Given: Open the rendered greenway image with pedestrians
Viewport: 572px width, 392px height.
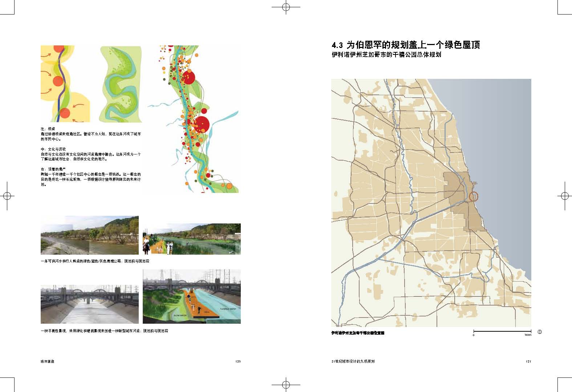Looking at the screenshot, I should [x=191, y=239].
